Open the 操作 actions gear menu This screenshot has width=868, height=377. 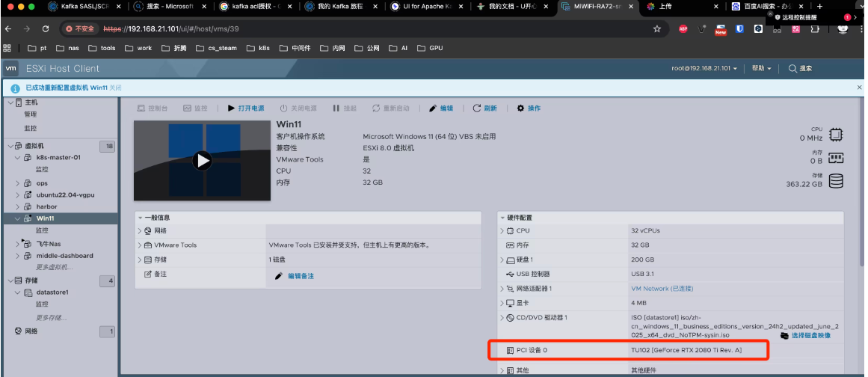[x=529, y=108]
